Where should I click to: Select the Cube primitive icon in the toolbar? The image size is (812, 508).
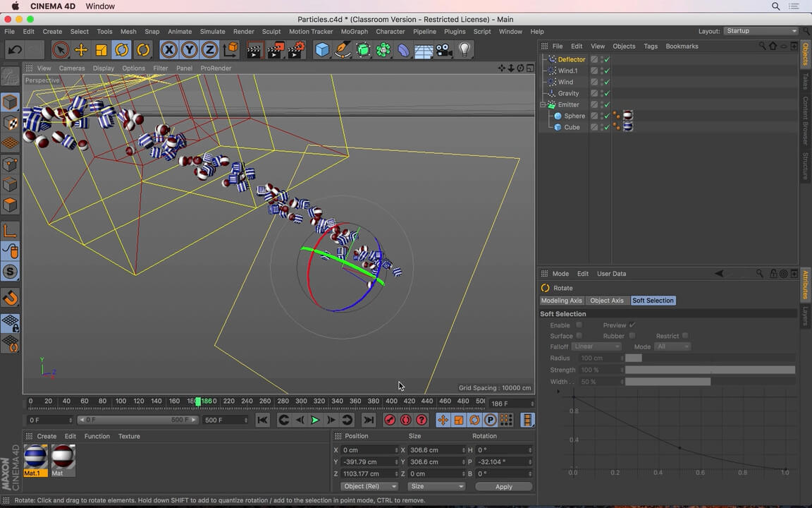tap(322, 49)
